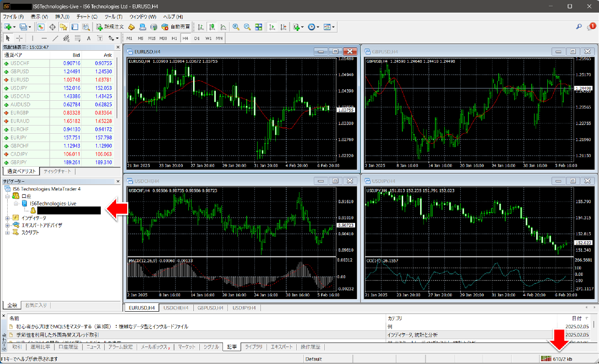Open the new chart dropdown arrow
Viewport: 599px width, 364px height.
coord(14,27)
